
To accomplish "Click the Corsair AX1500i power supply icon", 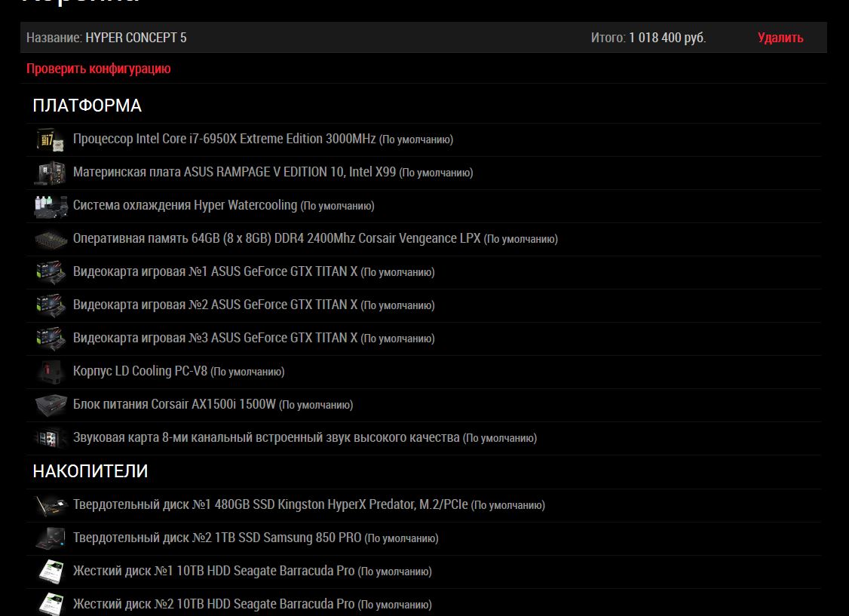I will (x=51, y=405).
